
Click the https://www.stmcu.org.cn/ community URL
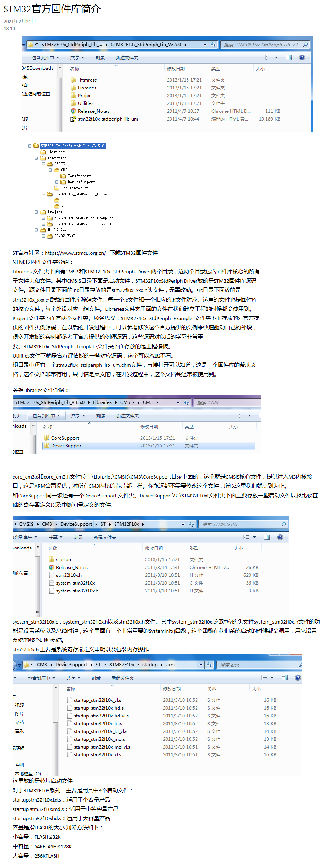75,253
